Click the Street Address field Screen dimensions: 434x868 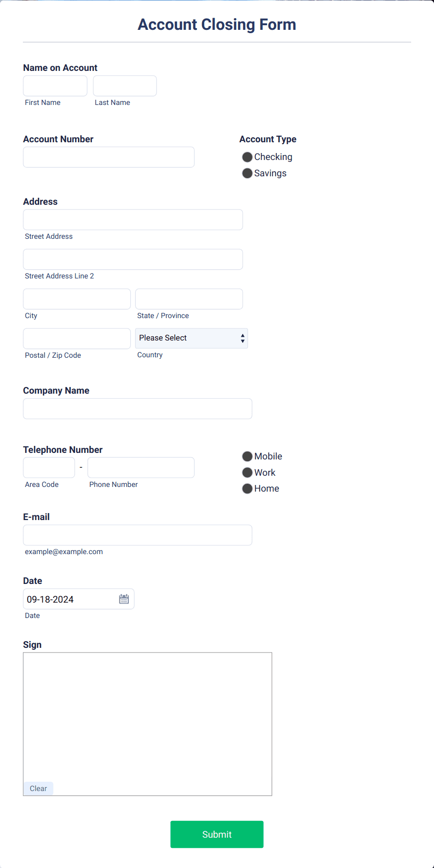(133, 220)
